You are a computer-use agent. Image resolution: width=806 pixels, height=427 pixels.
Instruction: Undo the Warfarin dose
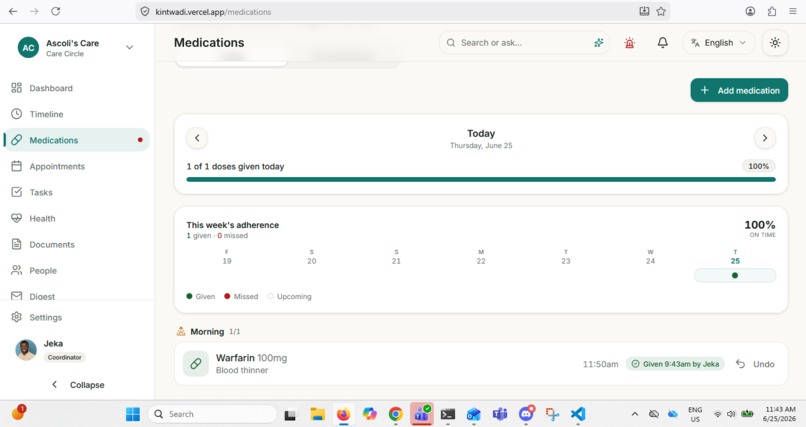(x=755, y=364)
